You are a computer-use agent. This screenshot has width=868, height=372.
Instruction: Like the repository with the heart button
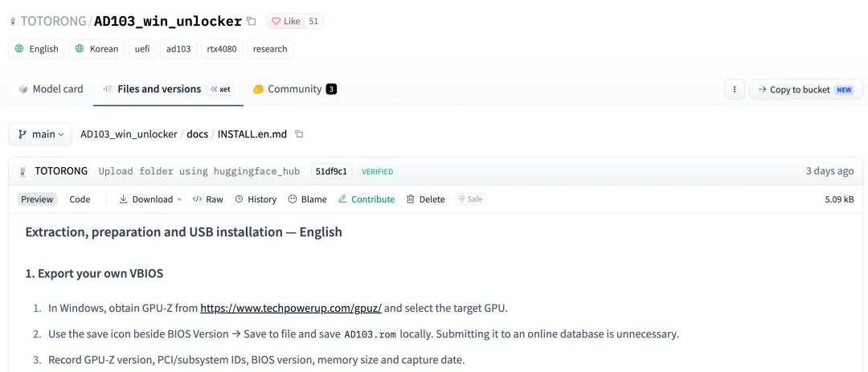point(285,21)
